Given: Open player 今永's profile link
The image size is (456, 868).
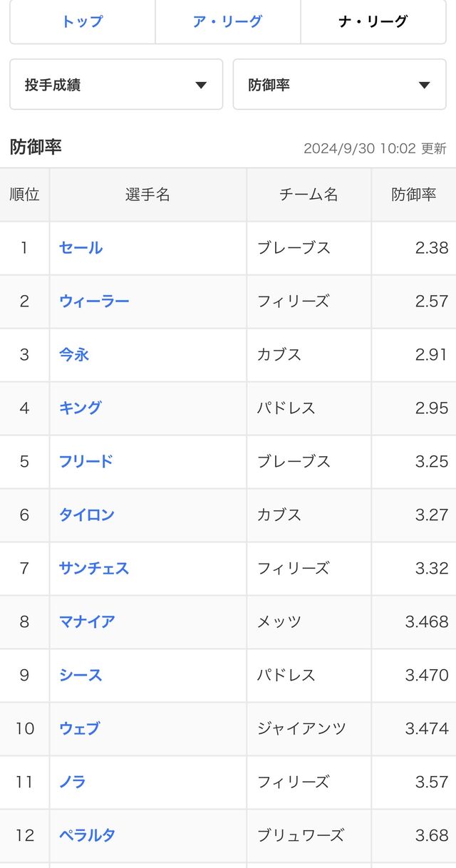Looking at the screenshot, I should pos(74,355).
